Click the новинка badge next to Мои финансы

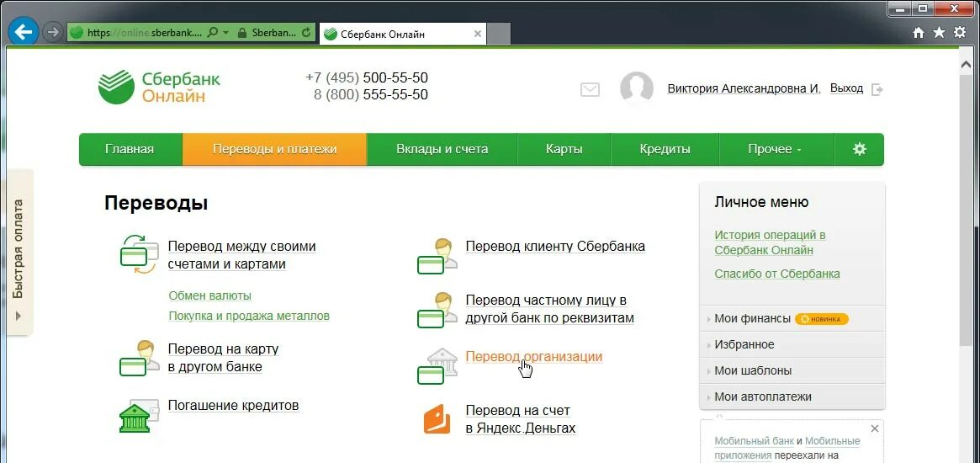pyautogui.click(x=821, y=319)
